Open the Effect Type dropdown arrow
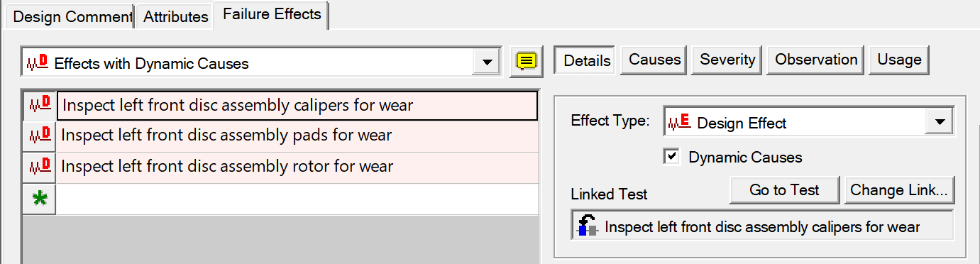The image size is (980, 264). tap(940, 122)
